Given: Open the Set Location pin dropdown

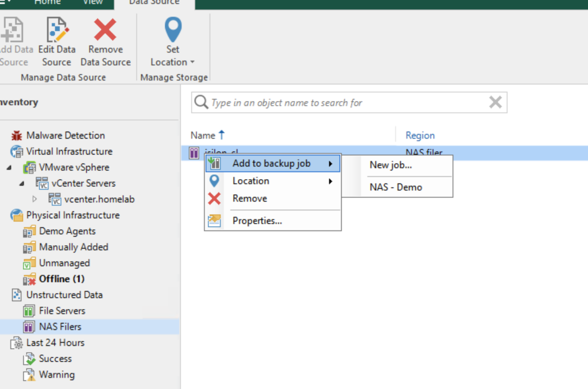Looking at the screenshot, I should pos(172,56).
